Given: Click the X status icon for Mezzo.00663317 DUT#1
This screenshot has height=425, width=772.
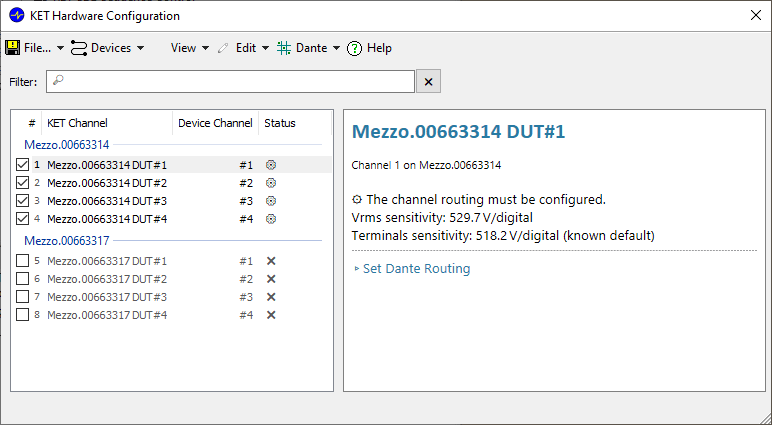Looking at the screenshot, I should click(x=271, y=261).
